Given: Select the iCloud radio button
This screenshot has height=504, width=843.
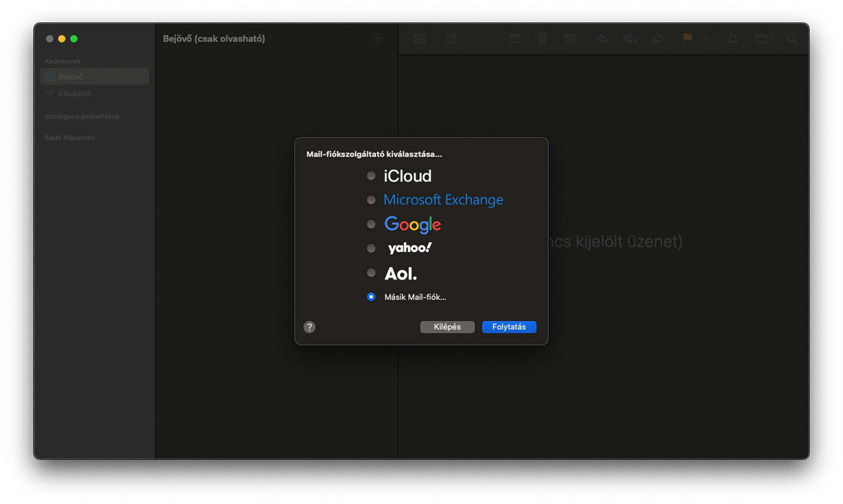Looking at the screenshot, I should pos(371,176).
